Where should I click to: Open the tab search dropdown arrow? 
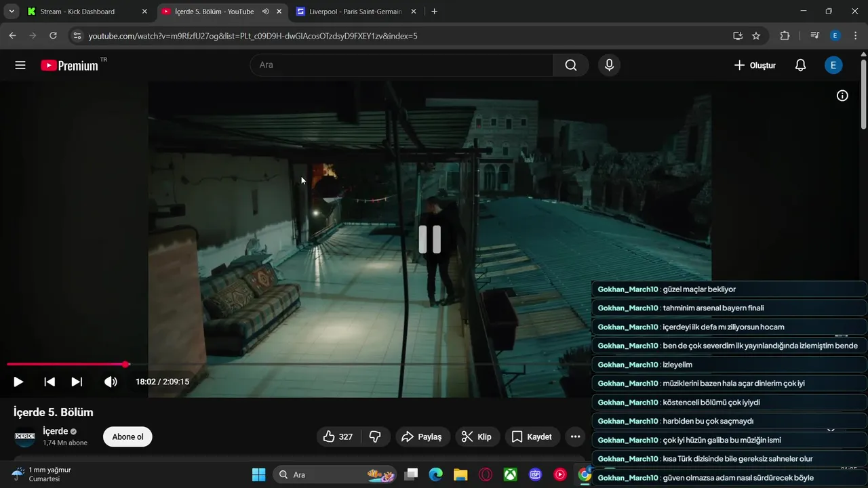coord(12,12)
